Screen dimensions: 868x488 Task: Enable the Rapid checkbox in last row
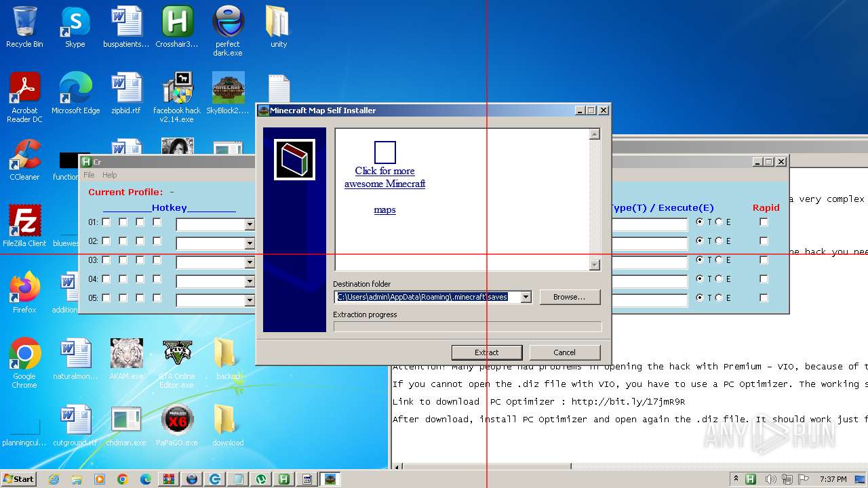[x=764, y=298]
